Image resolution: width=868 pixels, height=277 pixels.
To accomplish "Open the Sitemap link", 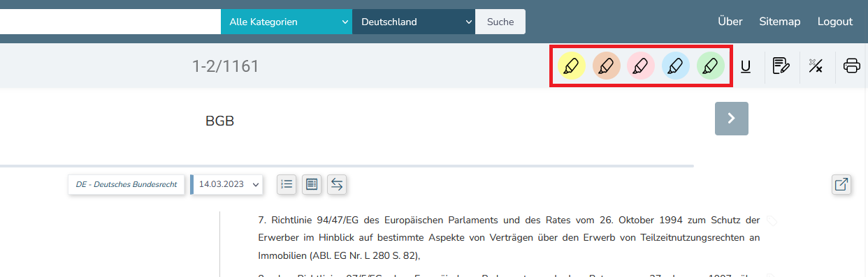I will [x=780, y=22].
